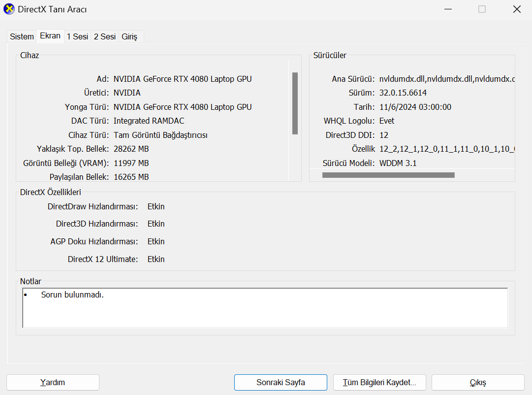532x395 pixels.
Task: Click the Çıkış button
Action: click(478, 382)
